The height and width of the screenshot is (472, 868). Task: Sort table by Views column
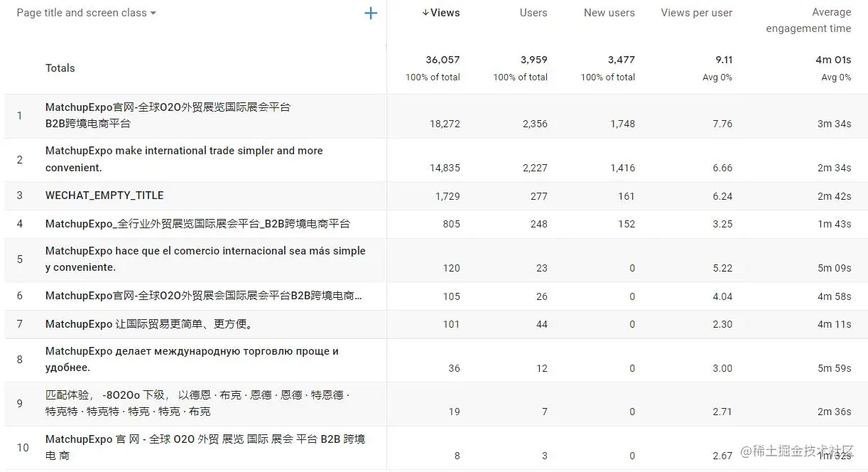pos(441,13)
